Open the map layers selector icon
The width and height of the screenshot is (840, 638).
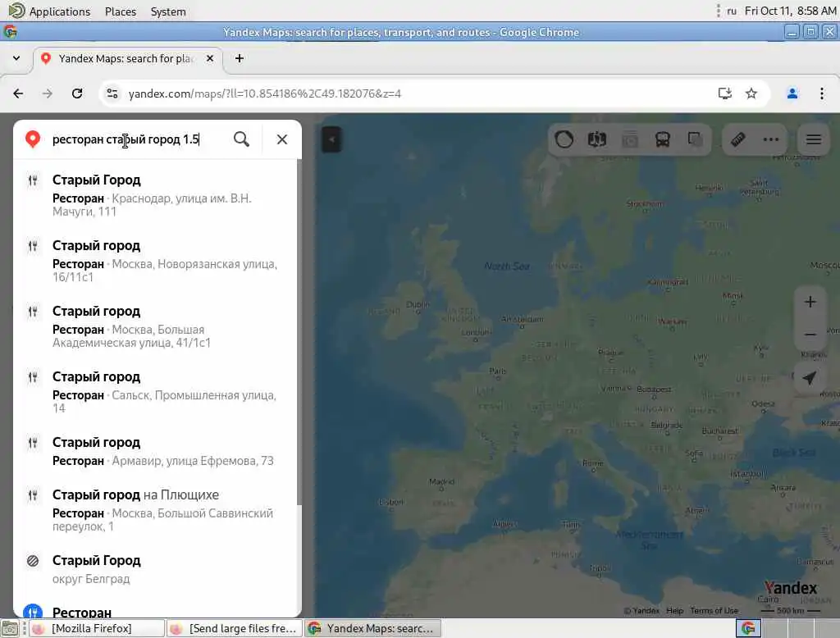(x=696, y=139)
